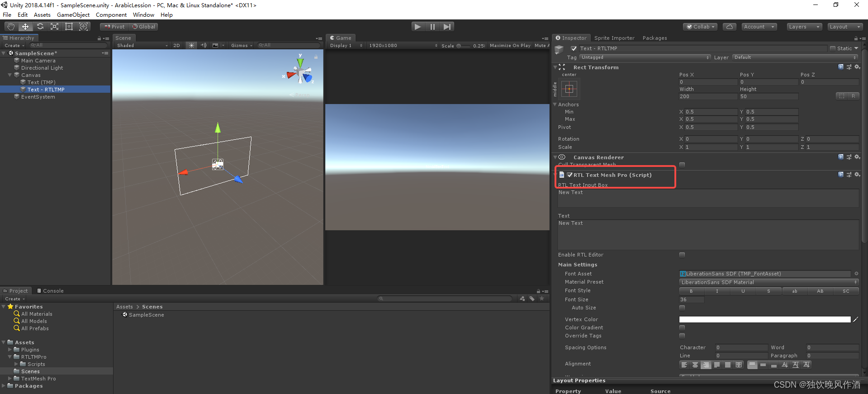Open Cloud services icon
Image resolution: width=868 pixels, height=394 pixels.
[x=729, y=27]
